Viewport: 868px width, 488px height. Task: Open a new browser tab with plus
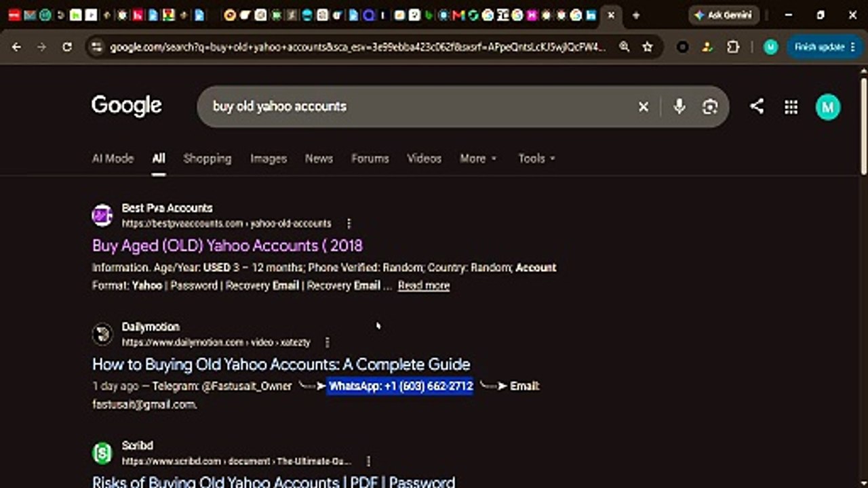[635, 15]
